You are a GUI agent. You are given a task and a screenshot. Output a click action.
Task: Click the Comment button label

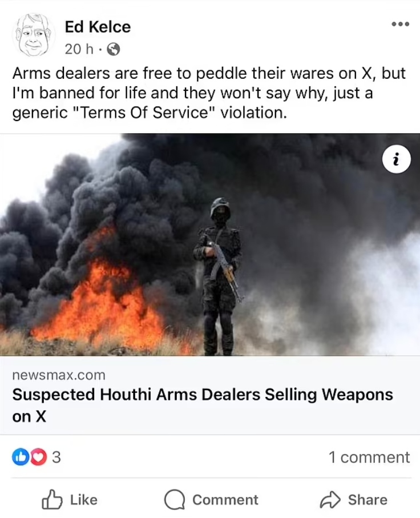(x=225, y=500)
